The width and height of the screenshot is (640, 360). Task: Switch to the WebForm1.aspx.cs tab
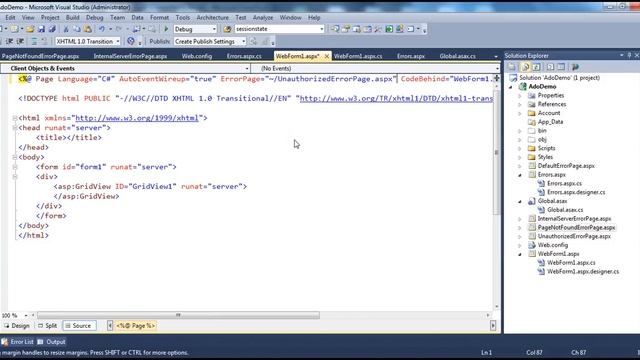tap(358, 56)
